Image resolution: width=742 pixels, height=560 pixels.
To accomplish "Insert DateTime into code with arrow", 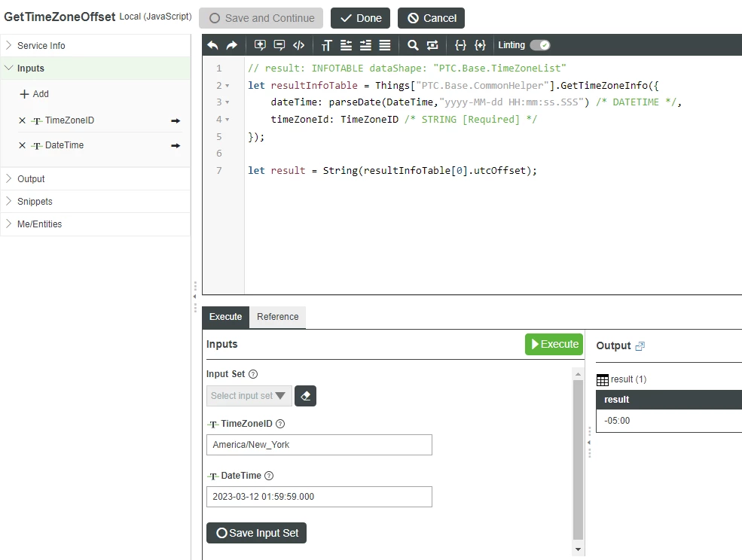I will pos(176,145).
